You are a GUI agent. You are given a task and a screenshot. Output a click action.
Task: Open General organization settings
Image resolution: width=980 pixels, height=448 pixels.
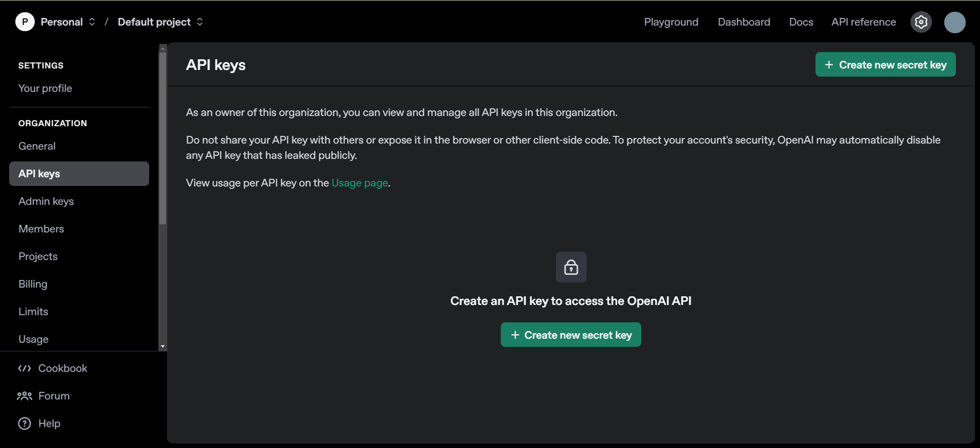[79, 146]
